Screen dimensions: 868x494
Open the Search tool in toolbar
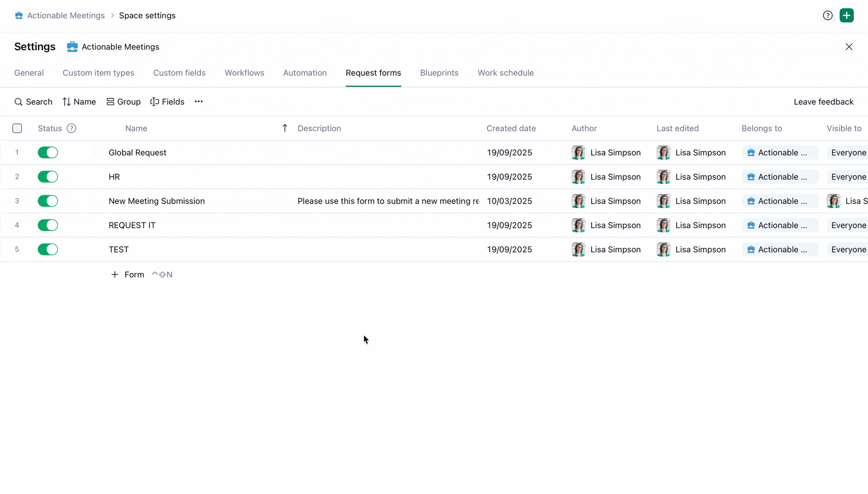[33, 102]
